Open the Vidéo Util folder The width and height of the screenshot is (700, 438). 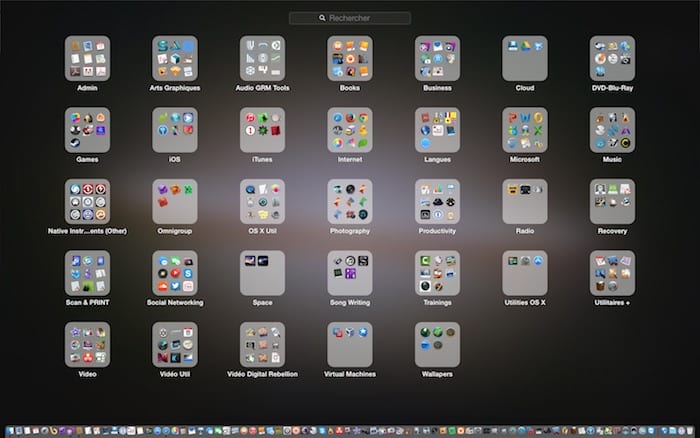click(175, 345)
